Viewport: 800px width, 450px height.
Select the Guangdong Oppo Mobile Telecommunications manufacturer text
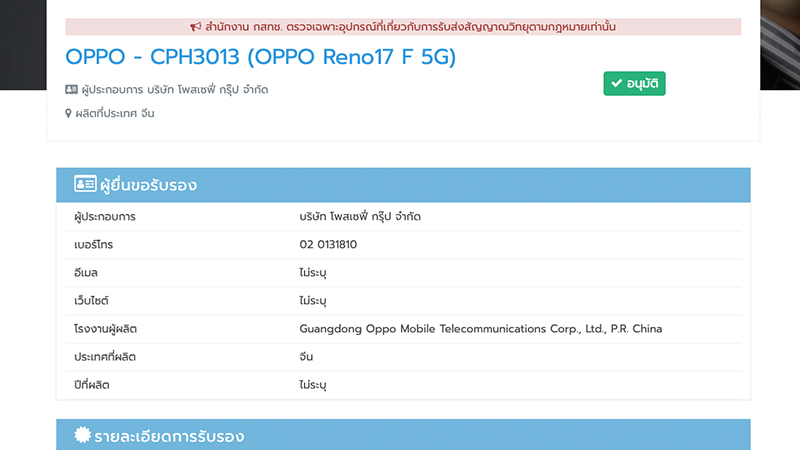pos(481,329)
